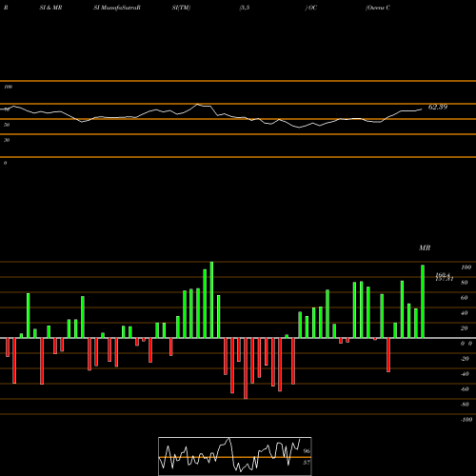The height and width of the screenshot is (476, 476).
Task: Click the 80 label on MR right axis
Action: point(464,283)
